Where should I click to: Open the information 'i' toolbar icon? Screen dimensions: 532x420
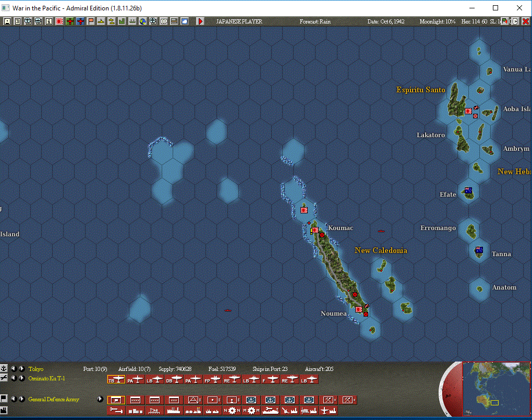(x=49, y=21)
